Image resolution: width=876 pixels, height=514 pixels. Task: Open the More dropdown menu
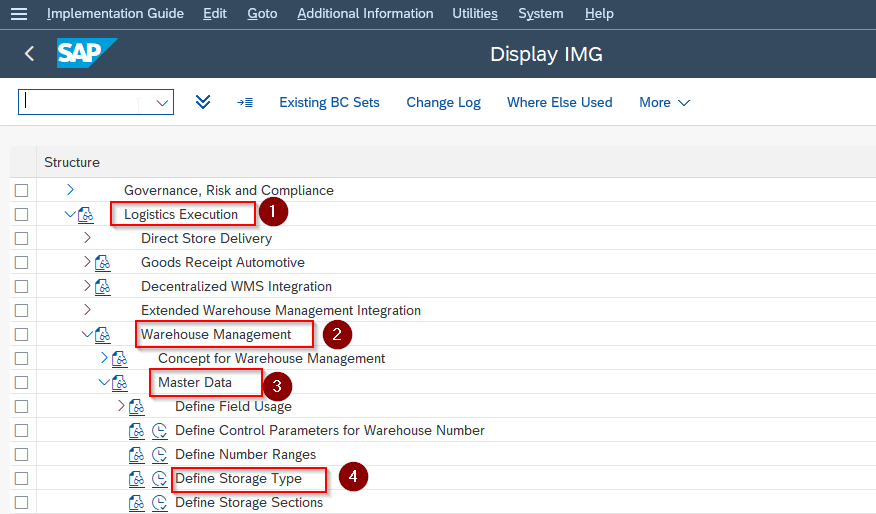664,102
